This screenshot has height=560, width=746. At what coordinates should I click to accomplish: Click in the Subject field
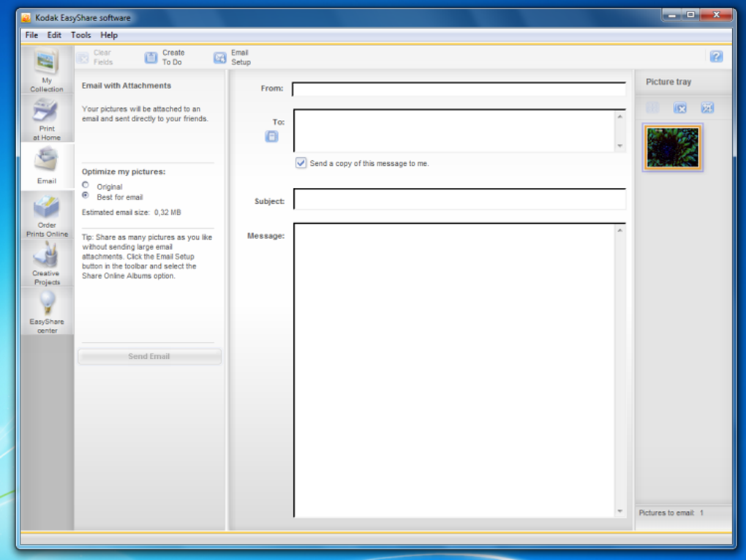point(459,199)
